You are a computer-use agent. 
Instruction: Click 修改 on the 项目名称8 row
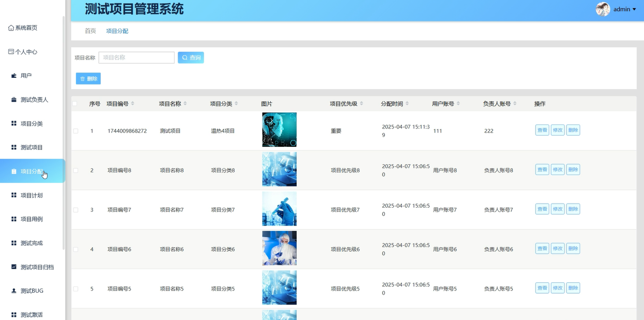(557, 169)
